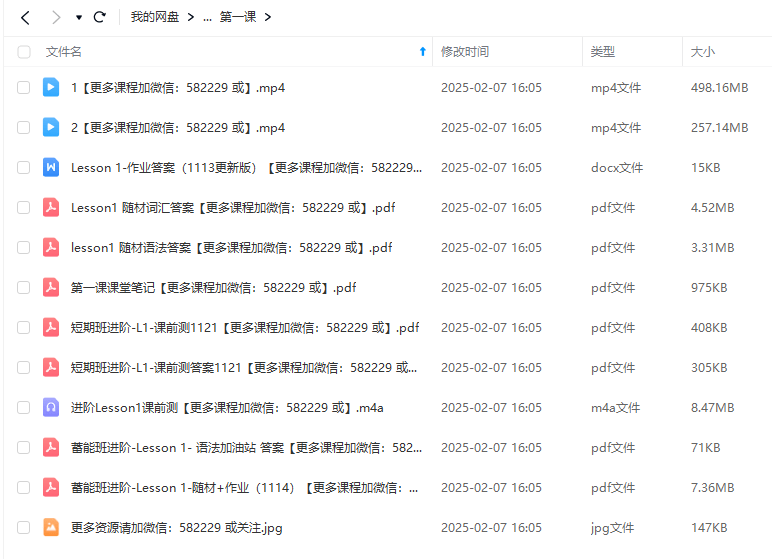Screen dimensions: 772x559
Task: Open the navigation history dropdown arrow
Action: coord(79,18)
